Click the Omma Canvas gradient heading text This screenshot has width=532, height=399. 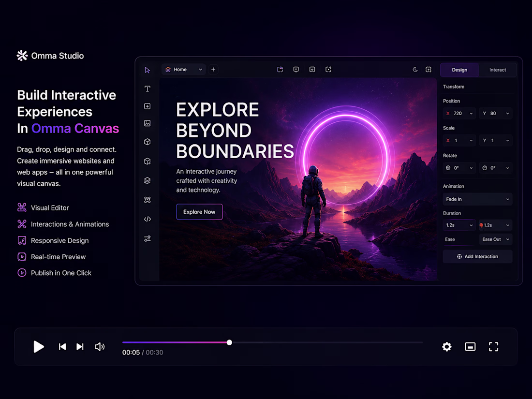[75, 129]
